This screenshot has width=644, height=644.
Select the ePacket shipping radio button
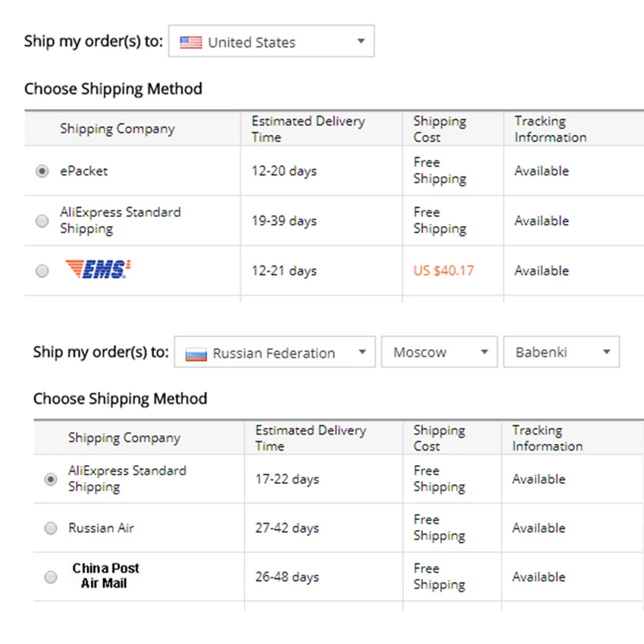[42, 172]
